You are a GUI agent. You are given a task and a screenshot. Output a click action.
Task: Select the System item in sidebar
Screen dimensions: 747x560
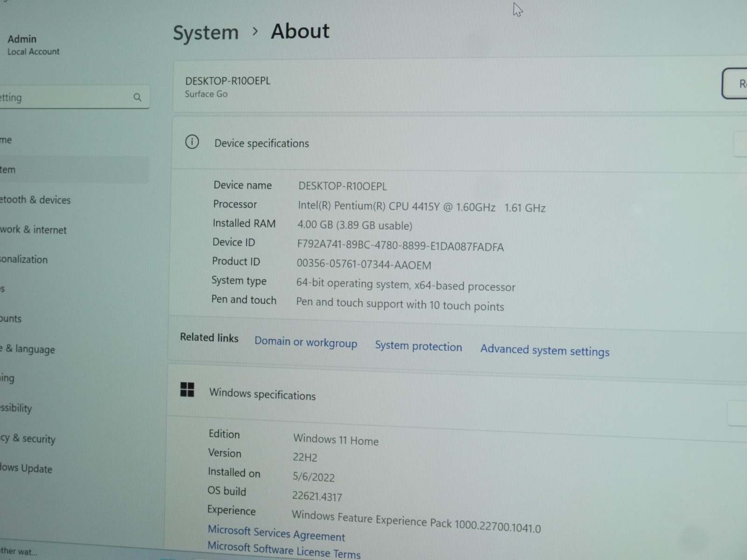[x=74, y=170]
